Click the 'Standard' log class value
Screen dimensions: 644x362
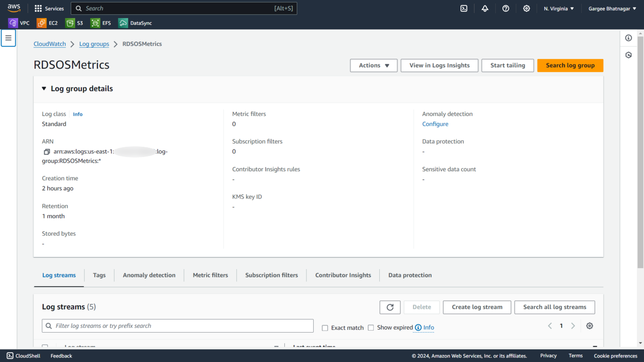tap(54, 124)
